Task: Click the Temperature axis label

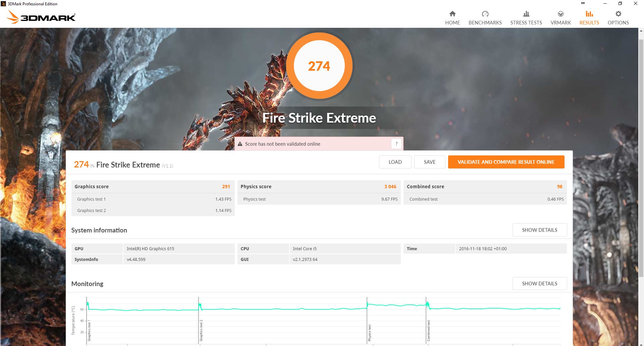Action: (73, 320)
